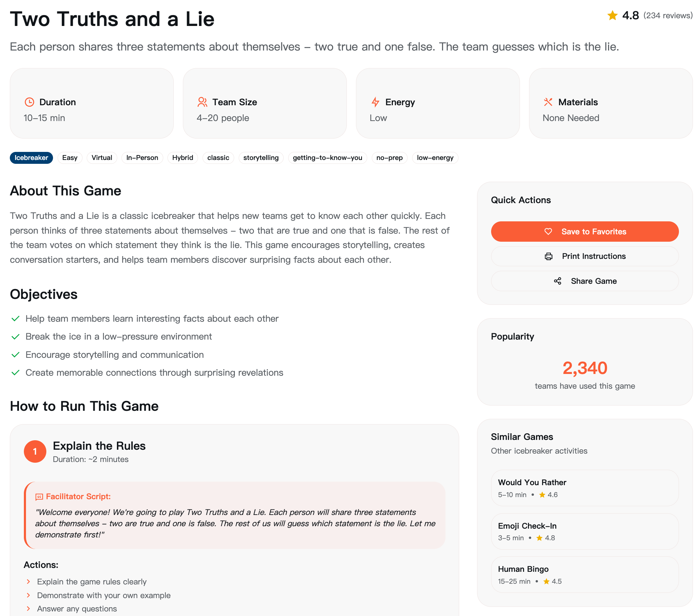
Task: Select the storytelling tag
Action: point(261,158)
